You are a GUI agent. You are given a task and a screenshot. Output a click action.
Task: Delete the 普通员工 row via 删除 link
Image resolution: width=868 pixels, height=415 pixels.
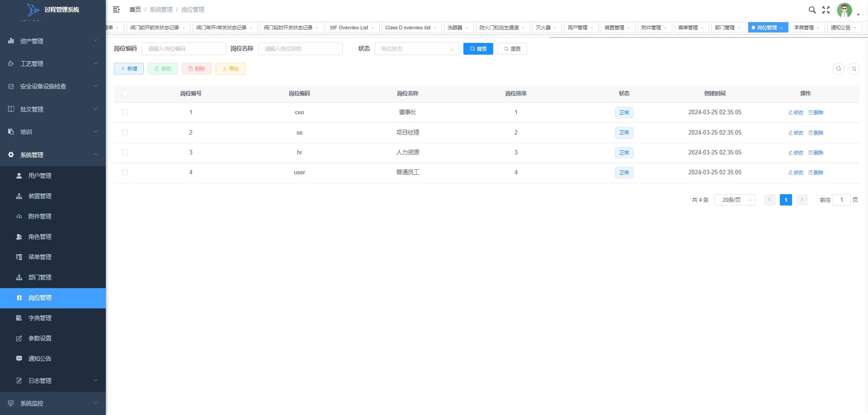point(816,173)
